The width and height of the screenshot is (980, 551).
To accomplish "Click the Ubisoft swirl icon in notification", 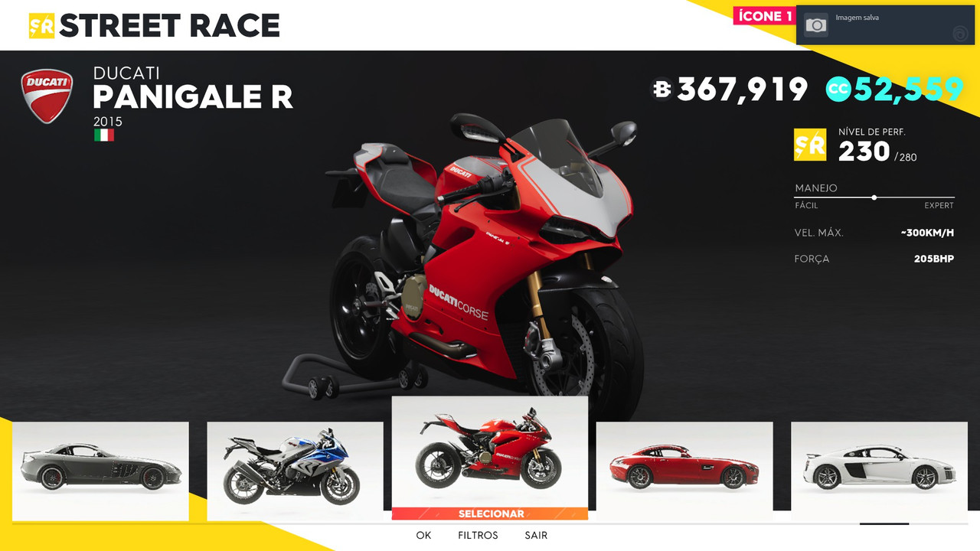I will tap(959, 33).
